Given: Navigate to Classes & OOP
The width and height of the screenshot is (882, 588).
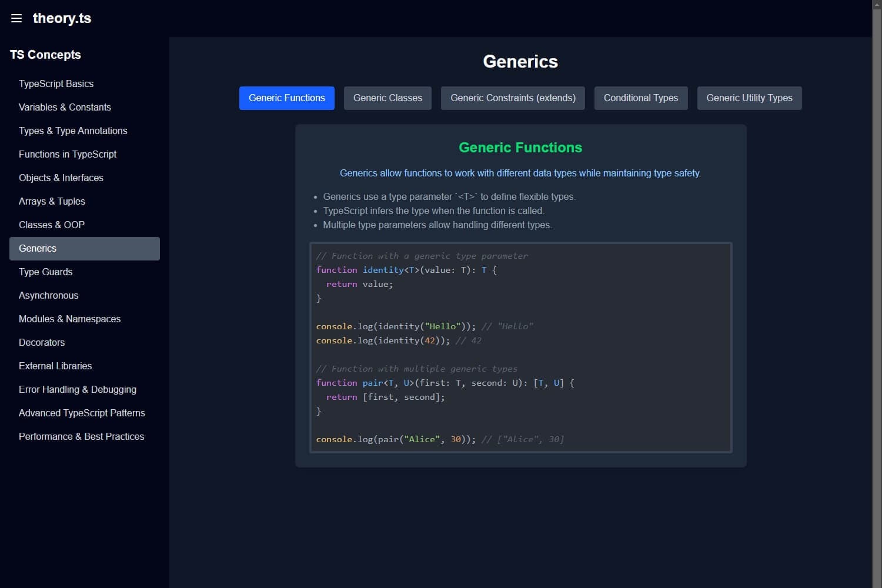Looking at the screenshot, I should (85, 225).
